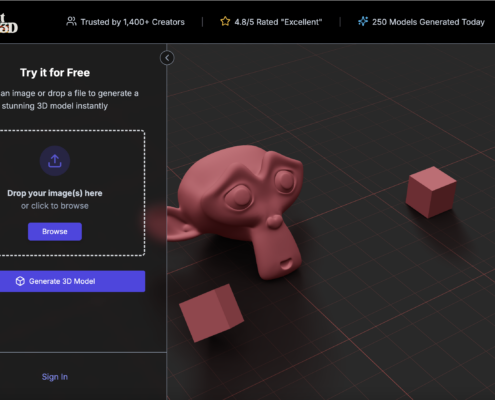Viewport: 495px width, 400px height.
Task: Click the 'Try it for Free' heading
Action: pos(55,73)
